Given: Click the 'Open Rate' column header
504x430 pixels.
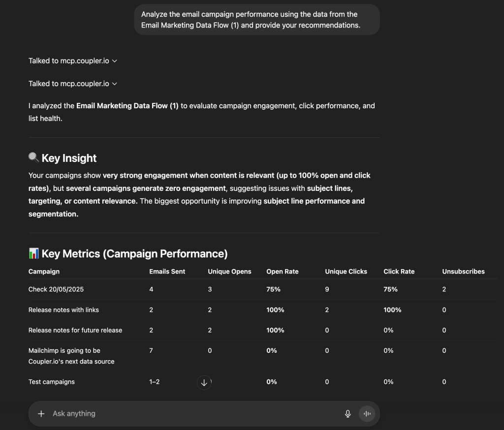Looking at the screenshot, I should tap(282, 272).
